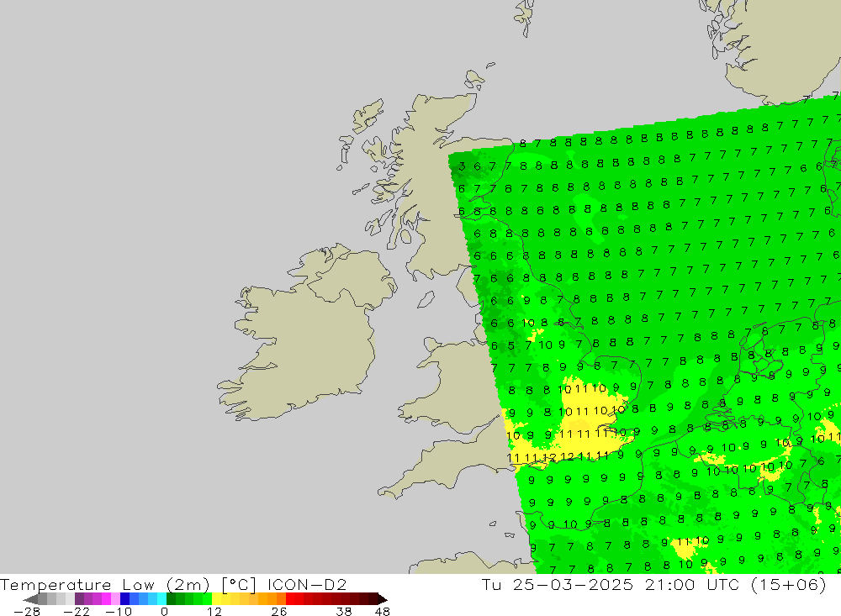The height and width of the screenshot is (616, 841).
Task: Click the 0 label below the color scale
Action: (164, 612)
